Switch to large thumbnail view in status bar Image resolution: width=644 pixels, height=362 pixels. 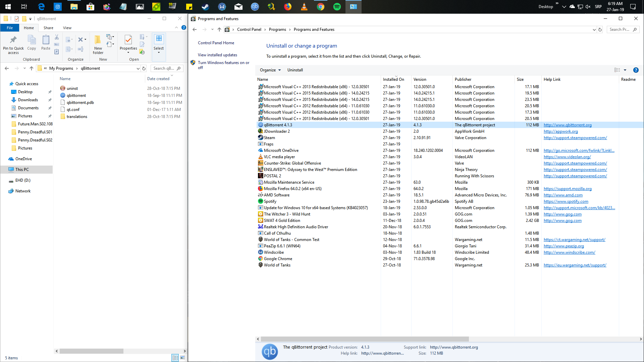tap(182, 358)
